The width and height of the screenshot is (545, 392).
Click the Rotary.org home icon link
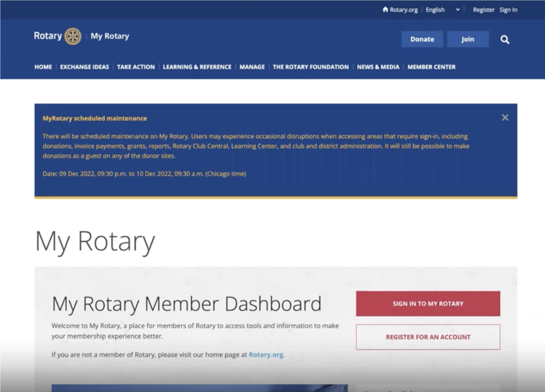[400, 10]
